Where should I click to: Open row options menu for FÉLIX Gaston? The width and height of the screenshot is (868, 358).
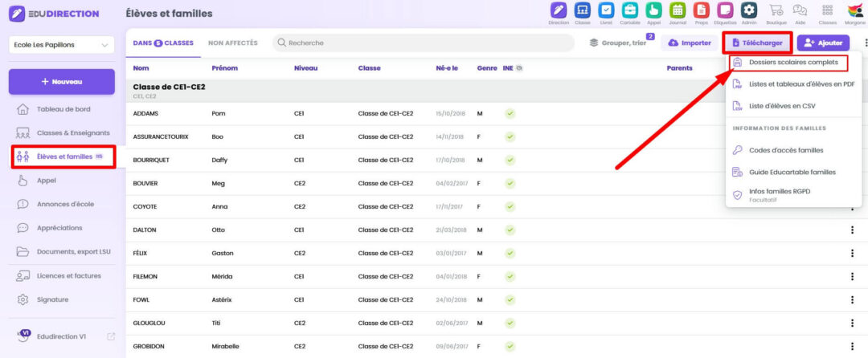tap(852, 253)
